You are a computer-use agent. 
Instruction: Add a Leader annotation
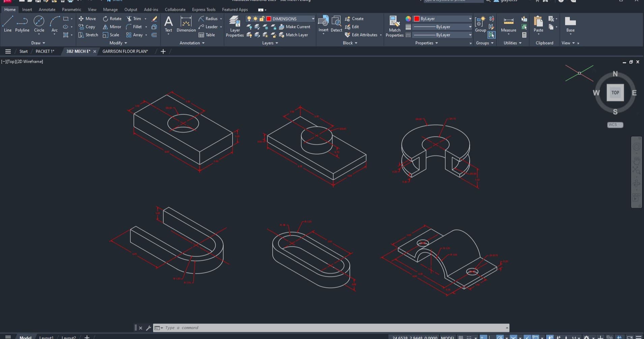pyautogui.click(x=208, y=27)
